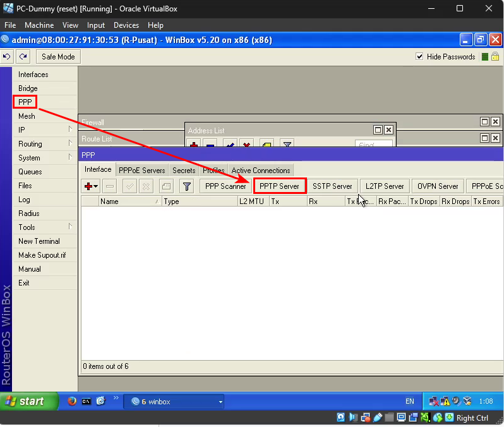Click the network warning tray icon with yellow triangle

[x=445, y=401]
